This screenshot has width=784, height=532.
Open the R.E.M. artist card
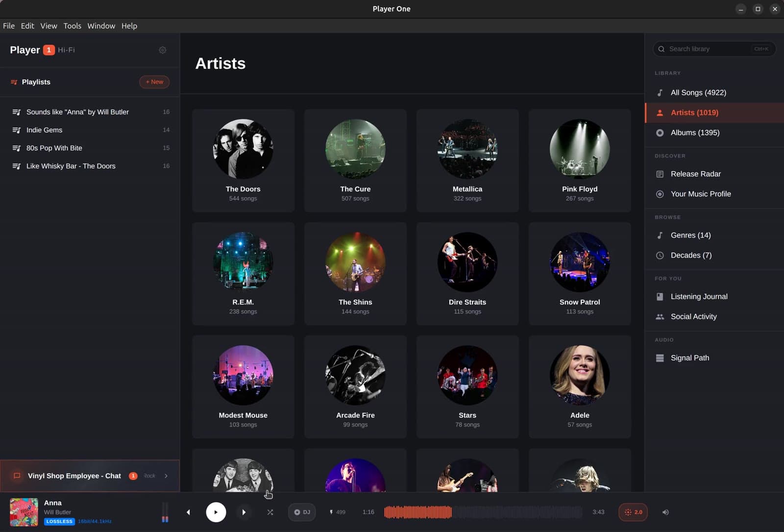click(243, 274)
